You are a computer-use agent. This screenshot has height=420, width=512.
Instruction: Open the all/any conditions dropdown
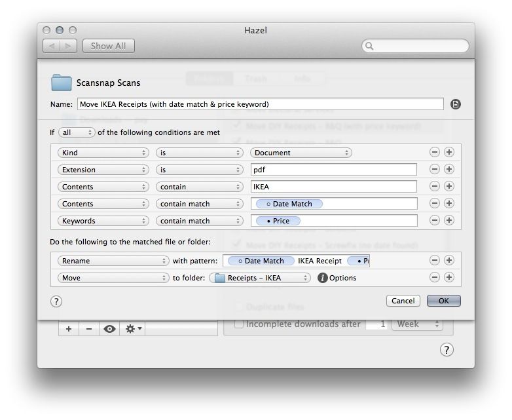click(77, 132)
